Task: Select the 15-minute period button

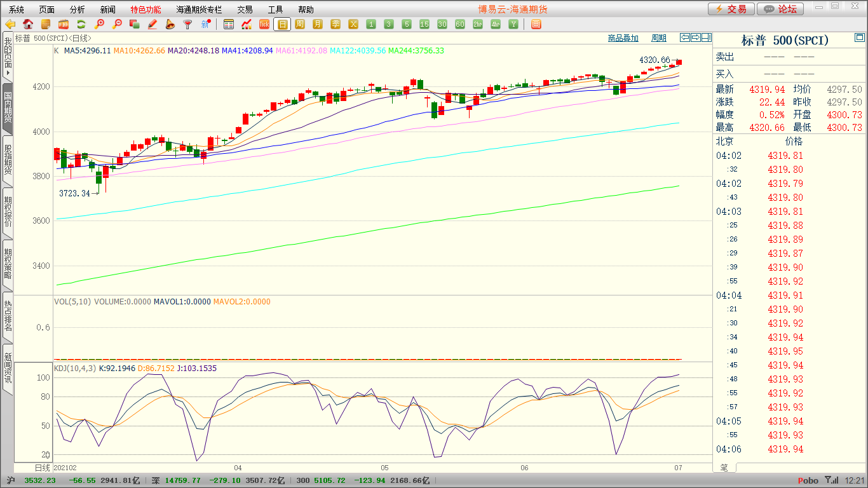Action: pos(424,25)
